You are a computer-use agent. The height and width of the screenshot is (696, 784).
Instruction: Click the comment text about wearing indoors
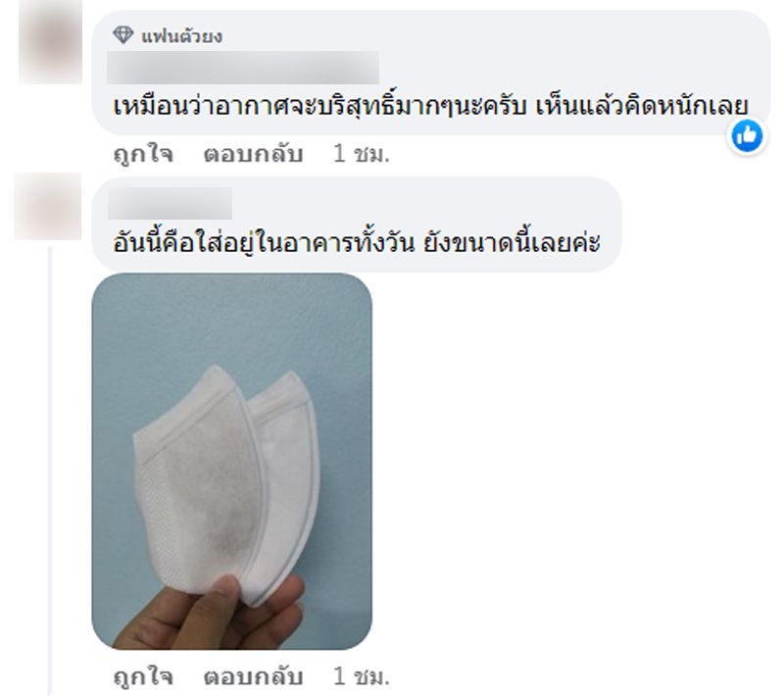357,243
